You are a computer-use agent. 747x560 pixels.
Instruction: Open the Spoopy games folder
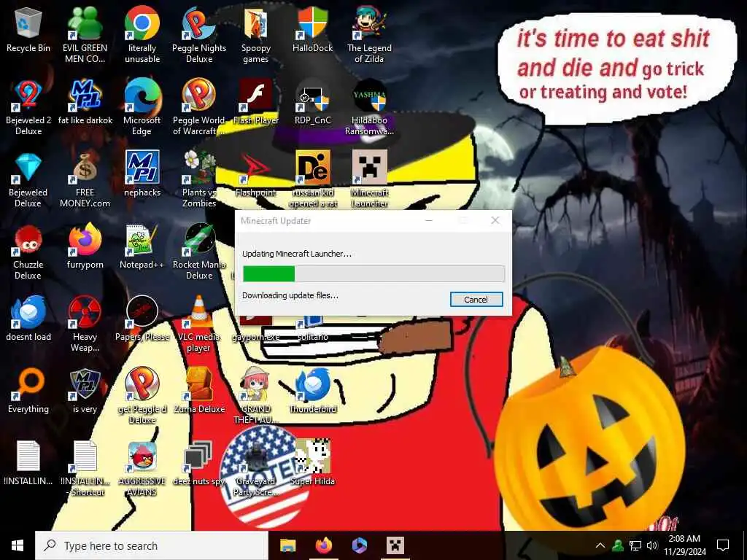256,35
